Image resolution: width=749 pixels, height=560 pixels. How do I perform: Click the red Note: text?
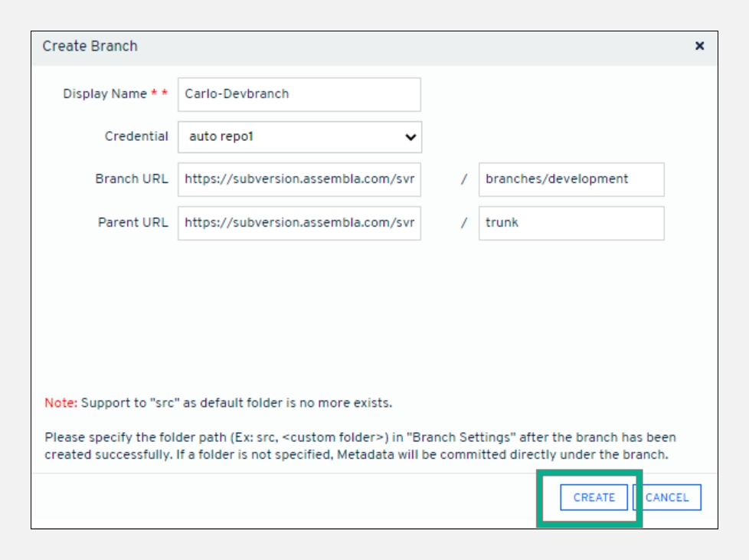tap(61, 403)
